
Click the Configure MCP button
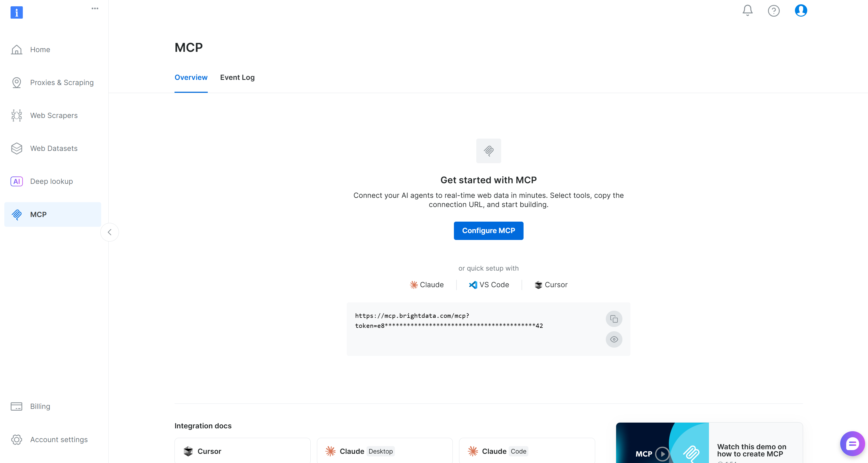(x=488, y=231)
